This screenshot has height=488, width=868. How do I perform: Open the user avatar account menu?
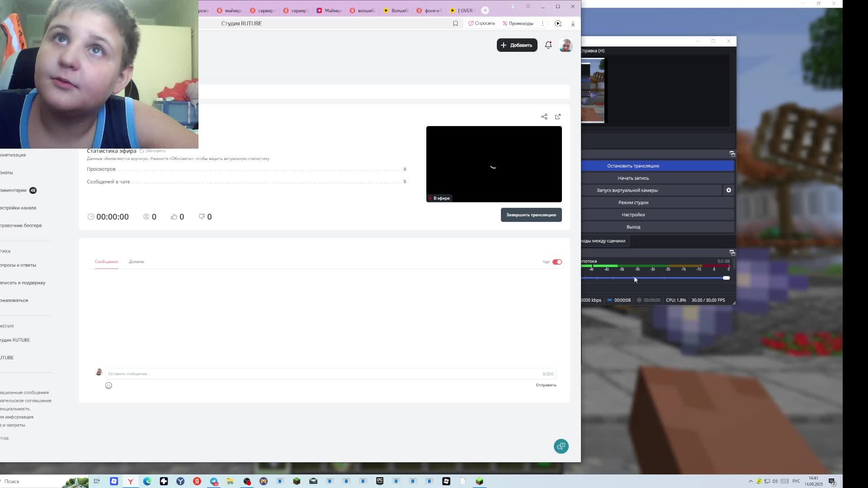tap(566, 45)
